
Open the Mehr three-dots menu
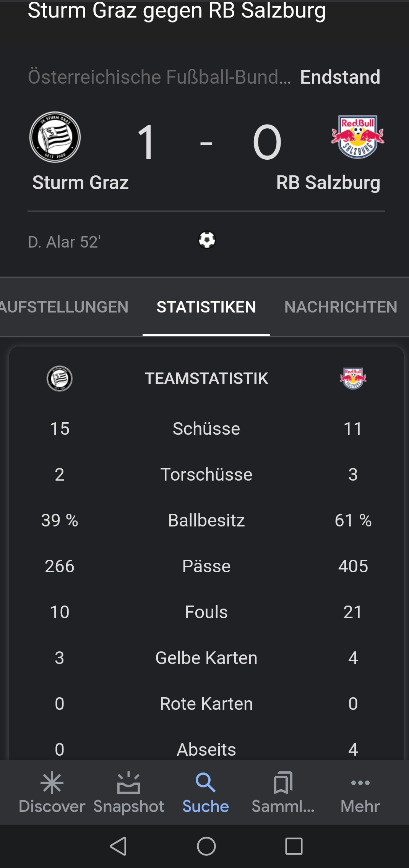point(360,783)
